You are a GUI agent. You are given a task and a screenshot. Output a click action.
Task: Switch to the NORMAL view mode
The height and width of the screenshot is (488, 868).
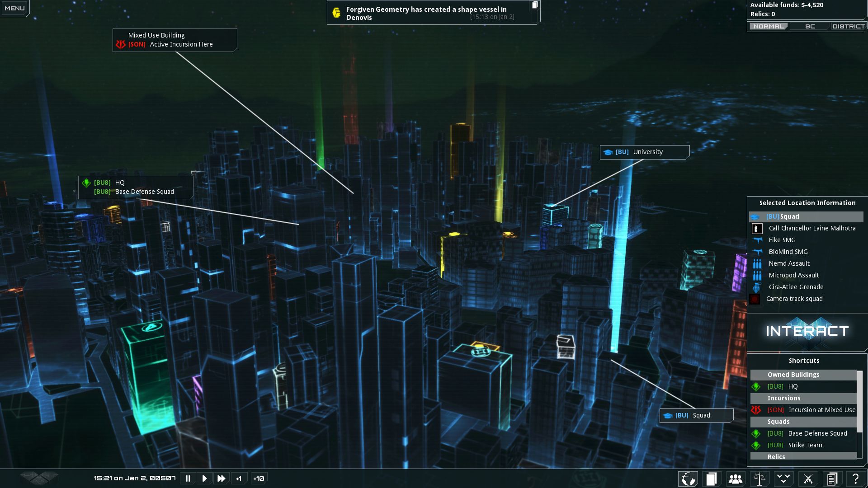click(768, 26)
